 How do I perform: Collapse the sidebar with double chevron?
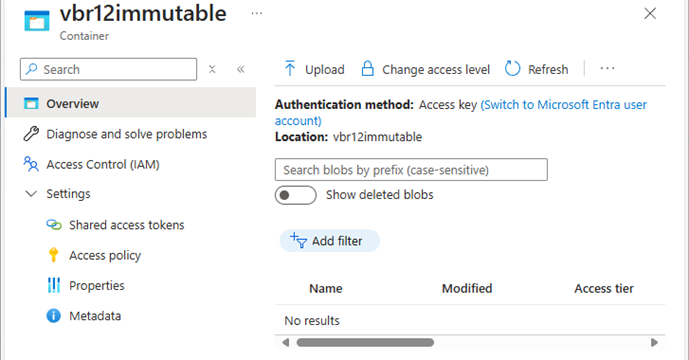[240, 69]
